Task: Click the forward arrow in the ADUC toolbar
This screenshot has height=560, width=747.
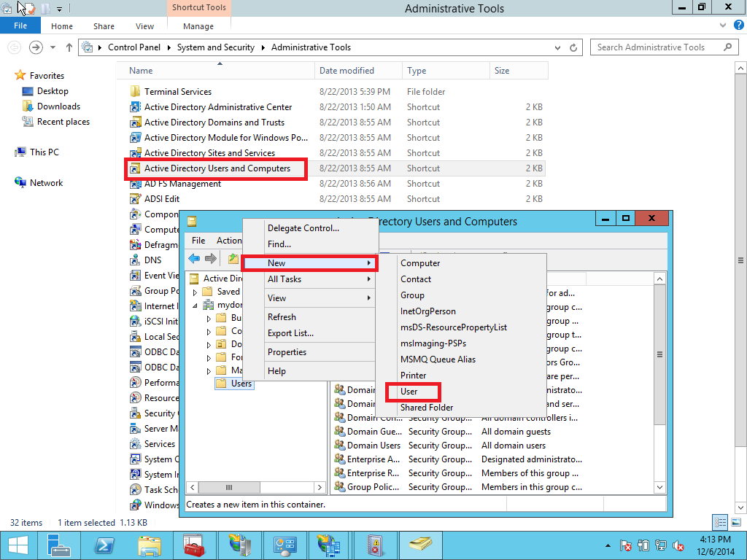Action: pos(209,259)
